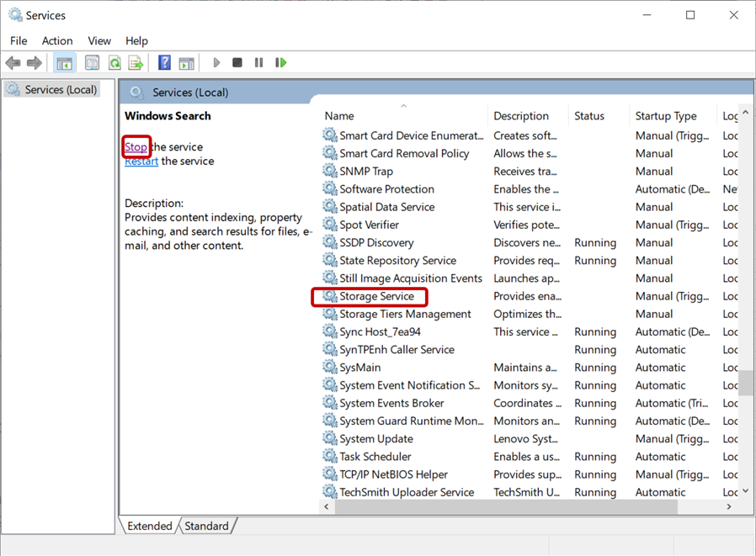Click the Export List toolbar icon
Image resolution: width=756 pixels, height=556 pixels.
pyautogui.click(x=136, y=63)
